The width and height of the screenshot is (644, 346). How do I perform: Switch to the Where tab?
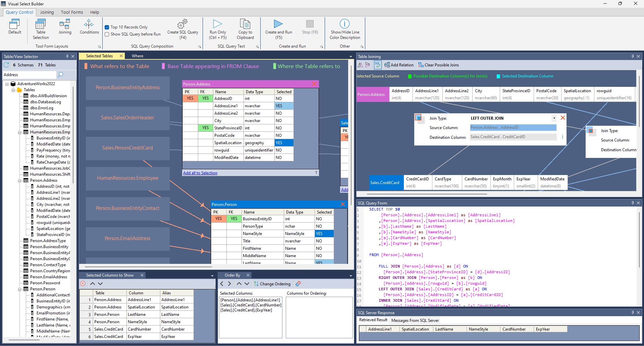point(137,56)
